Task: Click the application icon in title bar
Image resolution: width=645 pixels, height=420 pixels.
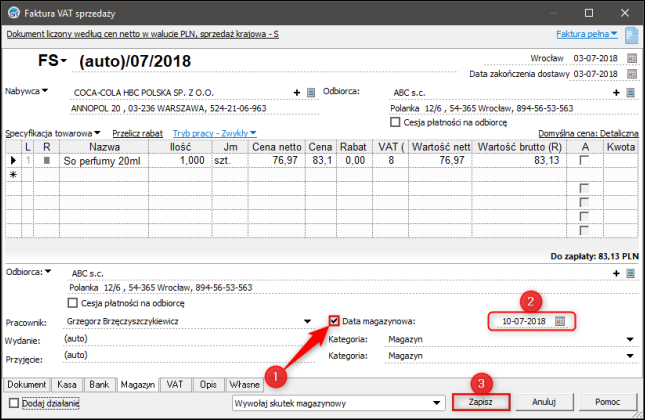Action: pyautogui.click(x=14, y=13)
